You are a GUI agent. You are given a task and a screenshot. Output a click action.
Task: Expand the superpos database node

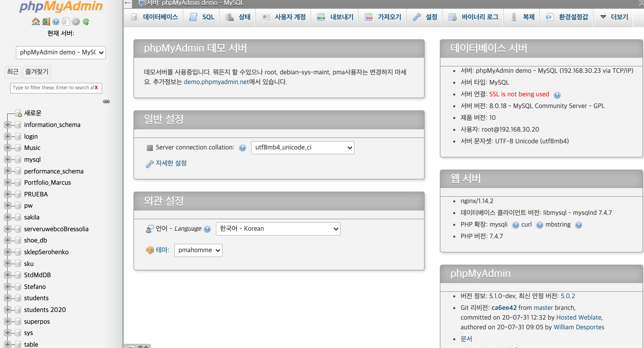pyautogui.click(x=7, y=322)
